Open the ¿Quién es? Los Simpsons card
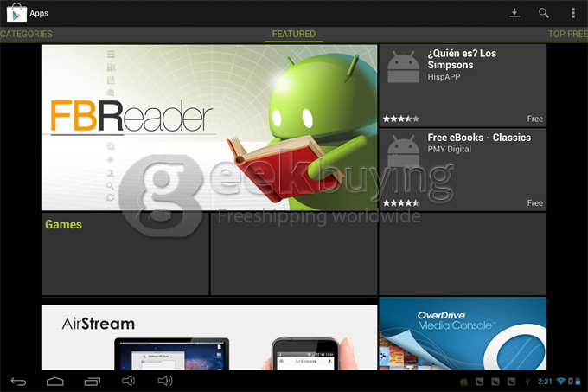The width and height of the screenshot is (588, 392). pyautogui.click(x=463, y=86)
